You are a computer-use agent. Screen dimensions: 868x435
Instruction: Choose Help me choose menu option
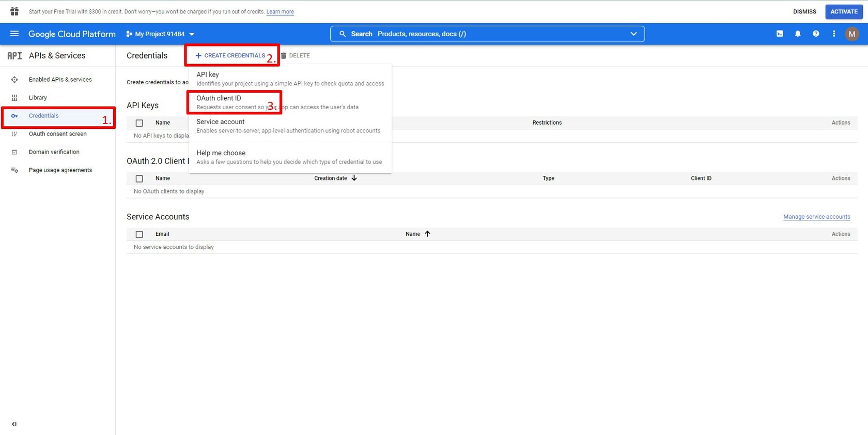[290, 157]
